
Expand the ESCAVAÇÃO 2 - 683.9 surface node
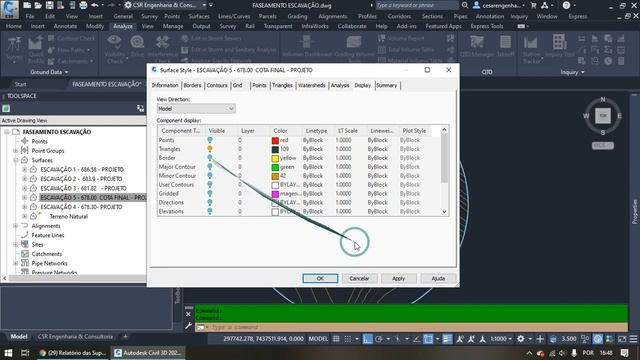pos(24,179)
